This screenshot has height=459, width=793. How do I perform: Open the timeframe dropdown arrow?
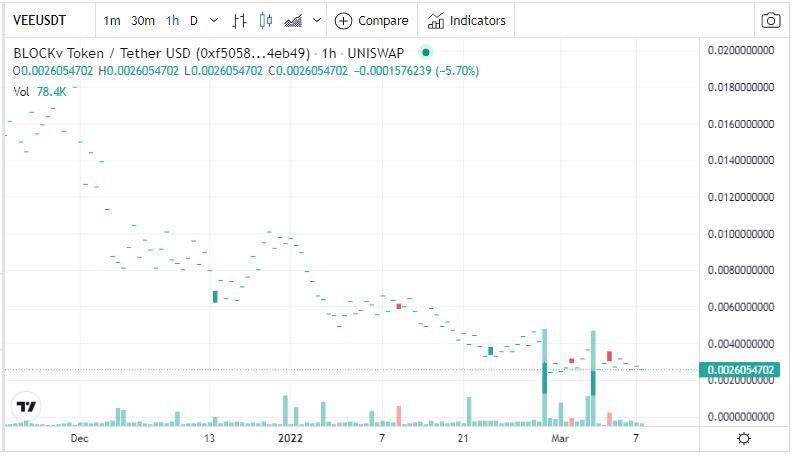[214, 21]
